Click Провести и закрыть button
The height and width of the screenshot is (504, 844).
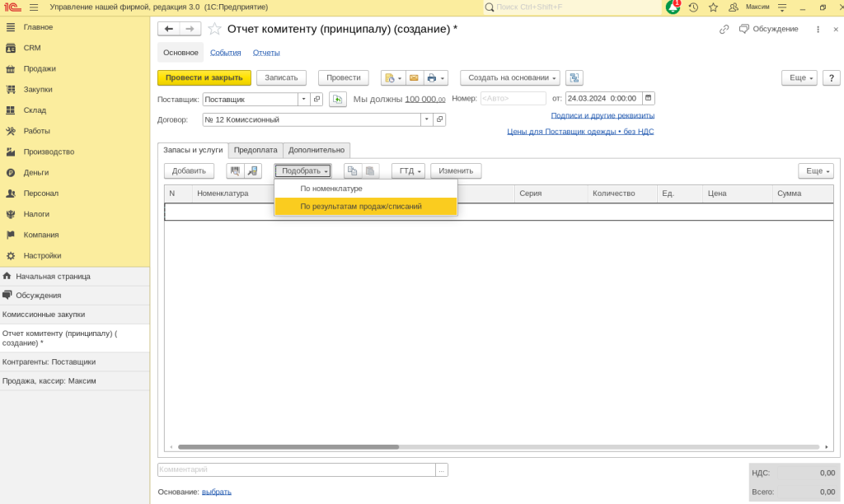pyautogui.click(x=204, y=78)
